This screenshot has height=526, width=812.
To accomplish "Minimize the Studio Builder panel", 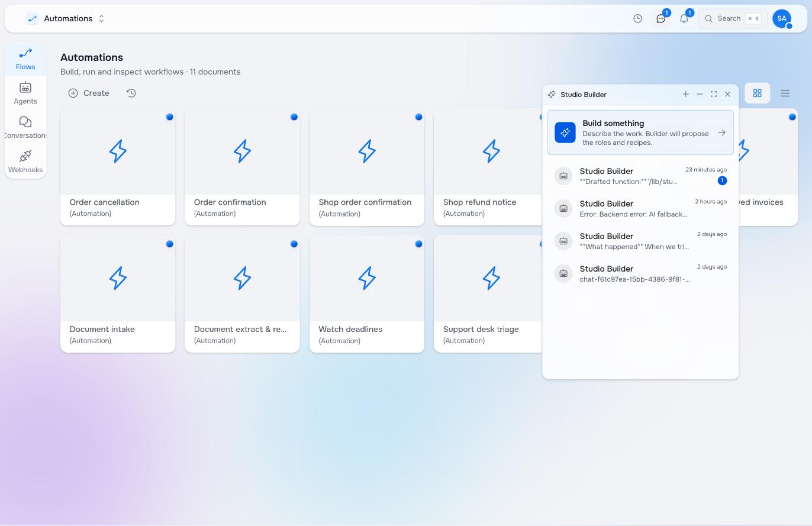I will pos(700,94).
